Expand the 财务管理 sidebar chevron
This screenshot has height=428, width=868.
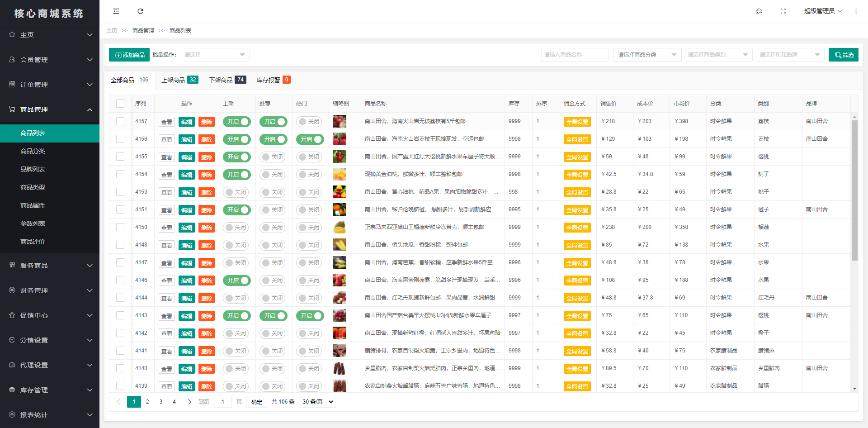[x=90, y=290]
